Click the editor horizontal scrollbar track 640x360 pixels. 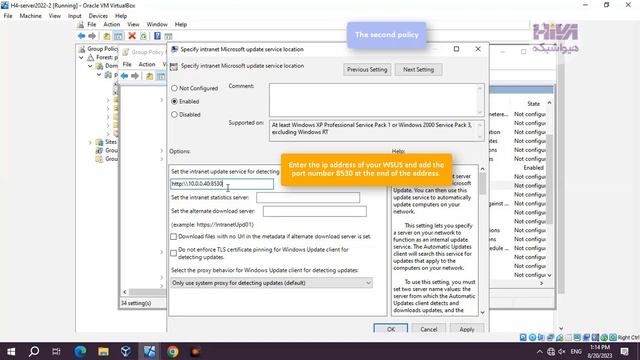(x=147, y=292)
